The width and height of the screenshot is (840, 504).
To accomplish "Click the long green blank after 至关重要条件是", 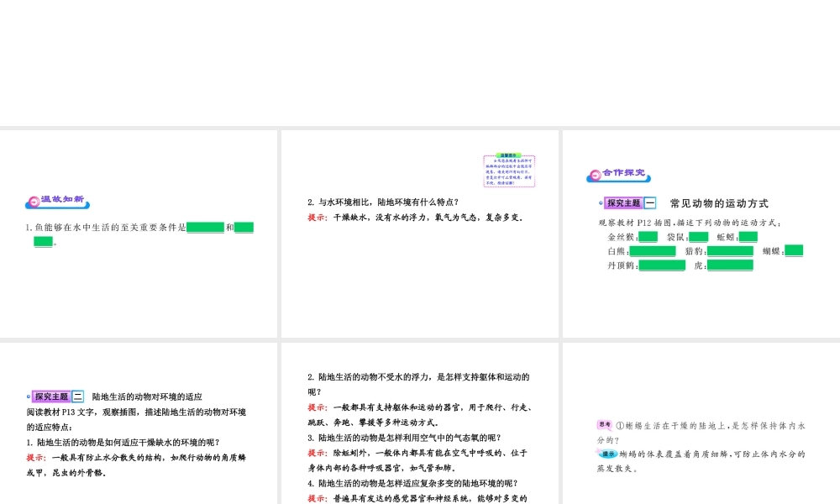I will pyautogui.click(x=205, y=227).
